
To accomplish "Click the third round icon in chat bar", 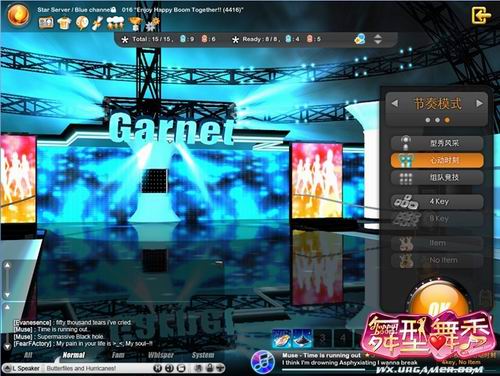I will [x=181, y=368].
